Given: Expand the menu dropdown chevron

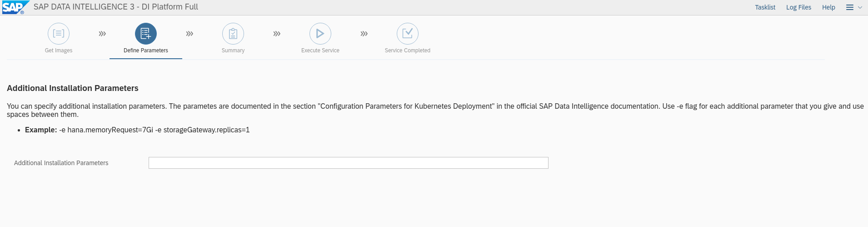Looking at the screenshot, I should tap(860, 7).
